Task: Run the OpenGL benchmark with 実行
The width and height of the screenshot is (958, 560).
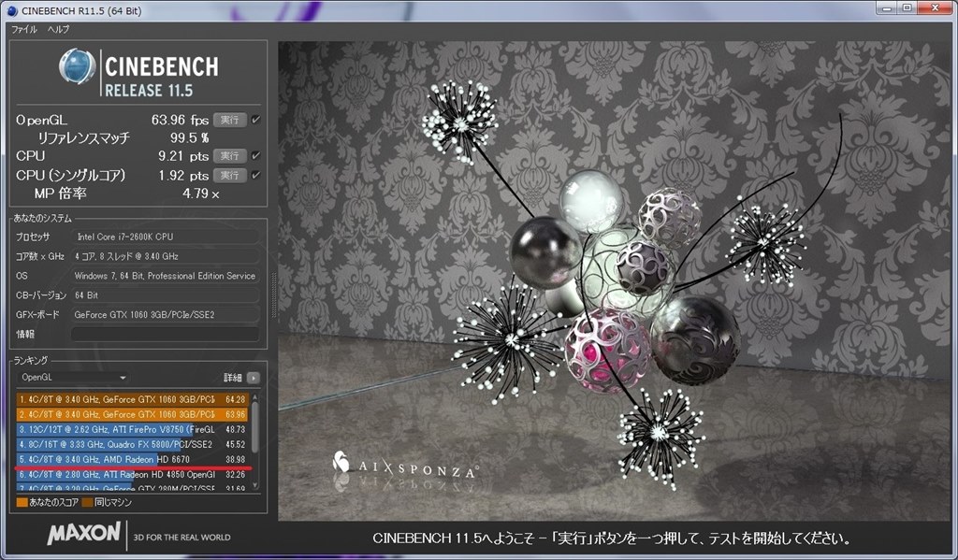Action: (x=230, y=120)
